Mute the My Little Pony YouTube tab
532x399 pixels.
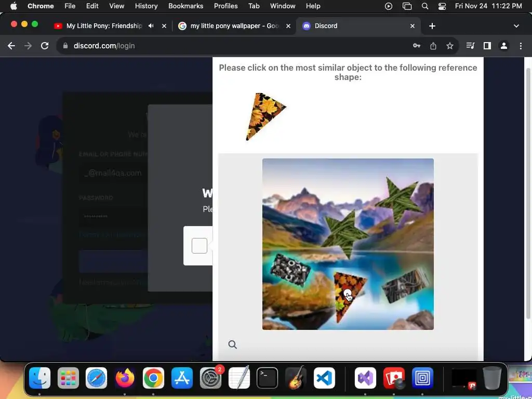point(151,26)
